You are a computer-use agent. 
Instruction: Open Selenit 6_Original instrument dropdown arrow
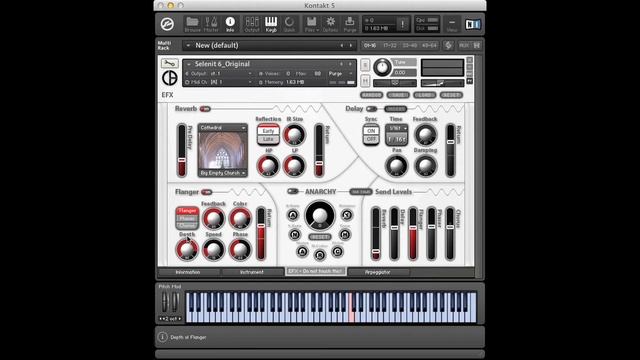(x=188, y=64)
